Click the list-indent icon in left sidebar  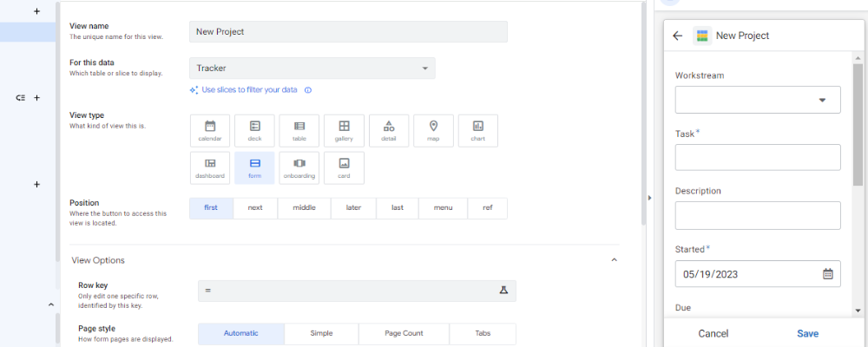click(x=20, y=97)
